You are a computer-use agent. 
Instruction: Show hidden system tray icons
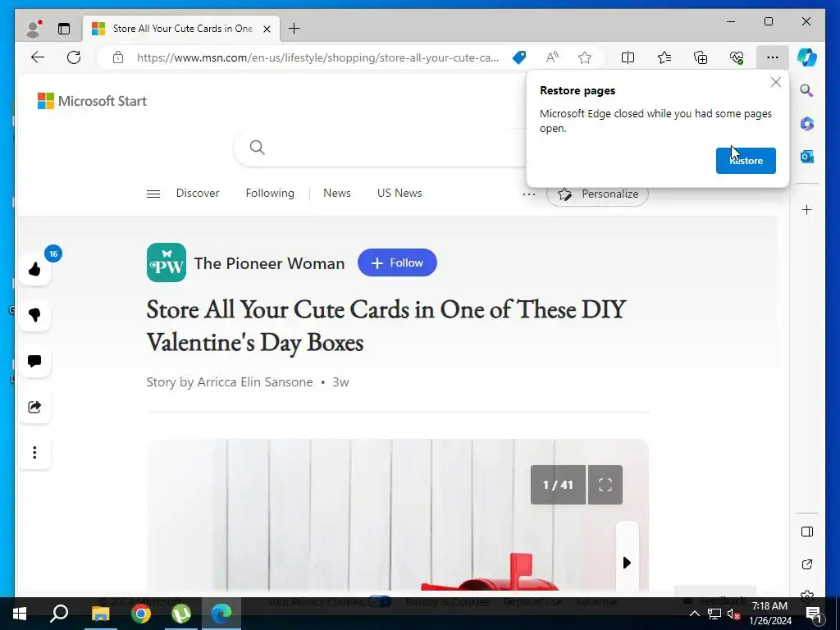click(694, 614)
